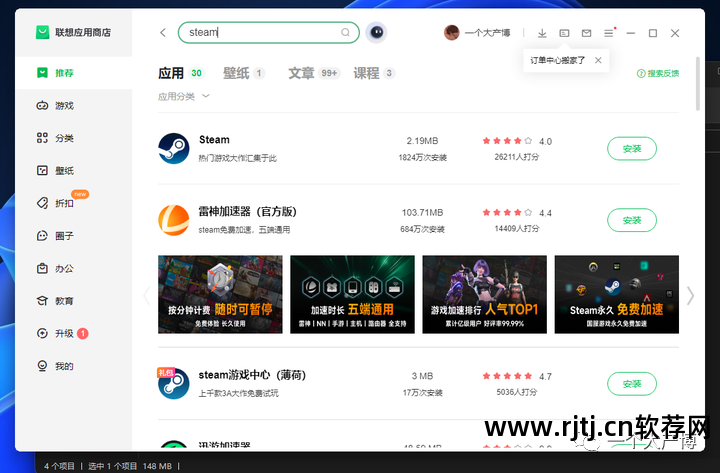Show next banners with right chevron

[690, 296]
